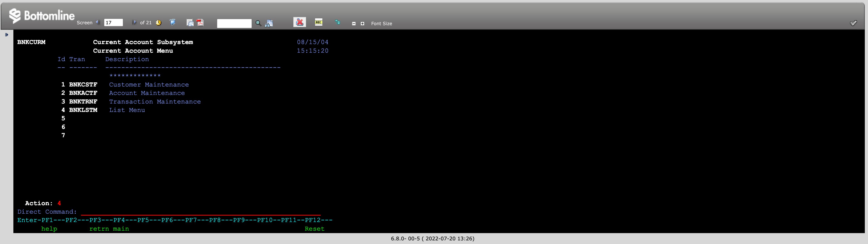Expand the left side panel arrow
Viewport: 868px width, 244px height.
pos(6,35)
